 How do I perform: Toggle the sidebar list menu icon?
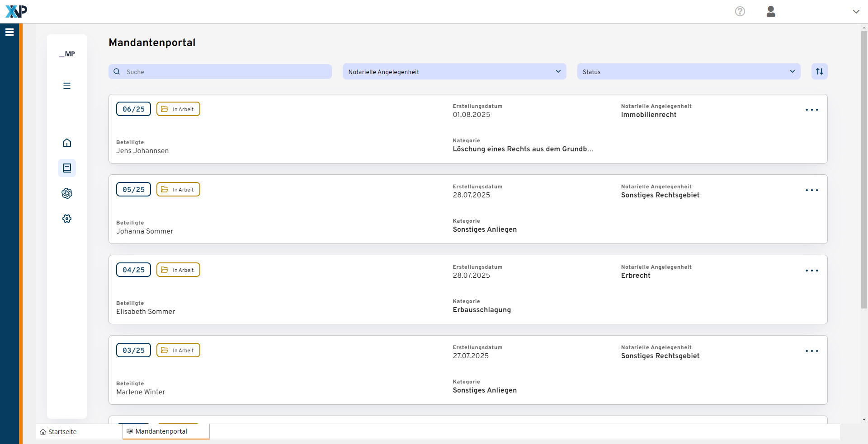pos(67,86)
